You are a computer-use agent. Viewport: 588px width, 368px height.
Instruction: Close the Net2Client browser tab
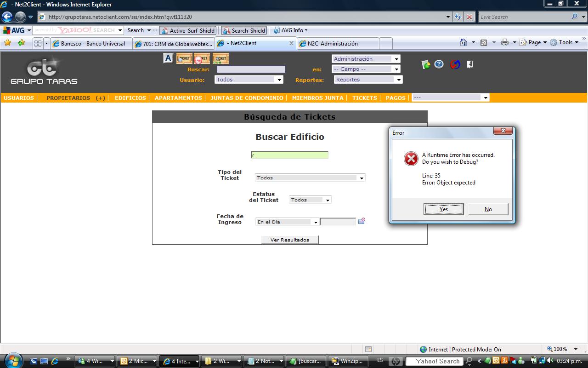(291, 43)
